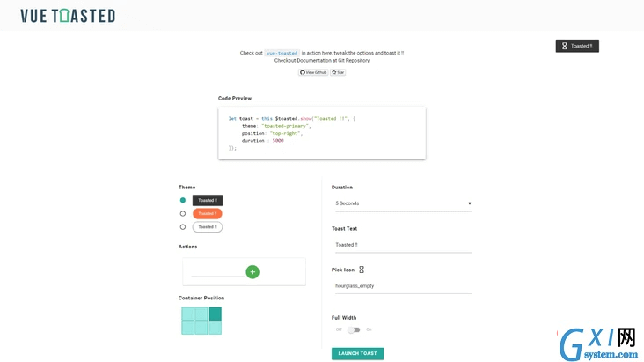The height and width of the screenshot is (362, 644).
Task: Click the 'Container Position' label
Action: coord(201,298)
